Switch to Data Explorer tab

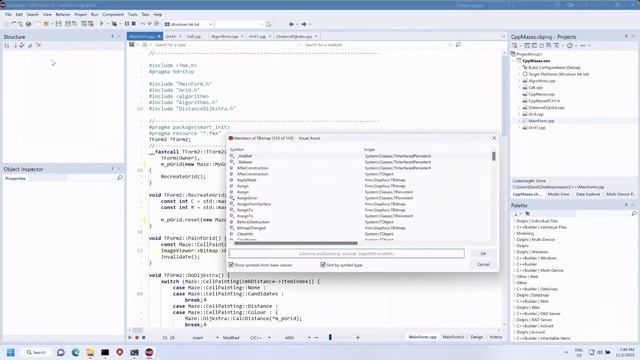588,194
